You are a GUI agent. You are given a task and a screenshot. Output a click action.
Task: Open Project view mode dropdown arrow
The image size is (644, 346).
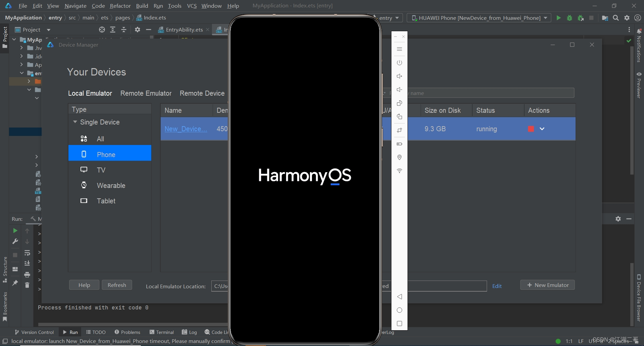point(49,30)
